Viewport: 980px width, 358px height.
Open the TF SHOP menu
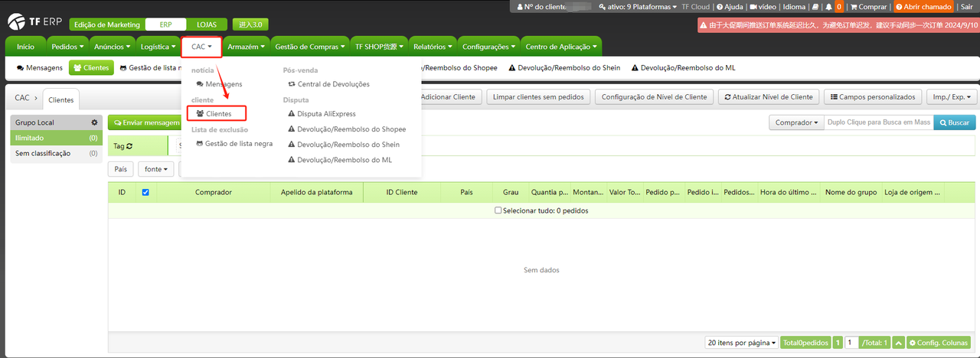(x=378, y=47)
